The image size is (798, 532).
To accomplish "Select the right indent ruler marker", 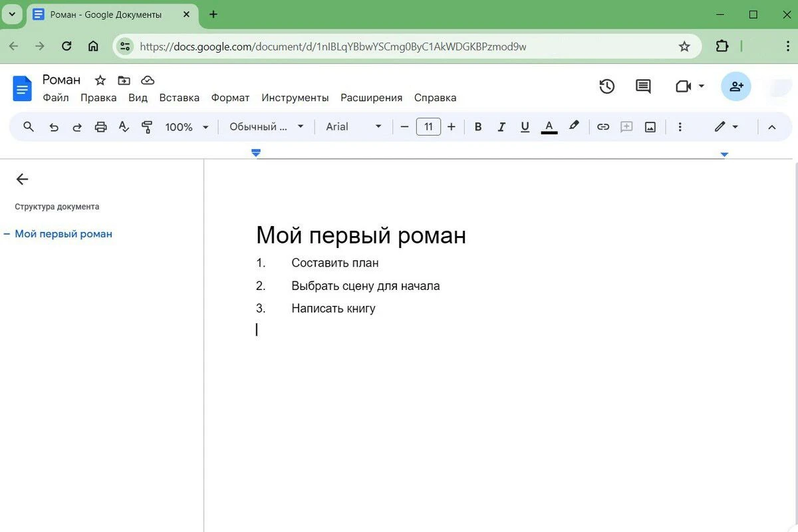I will click(x=724, y=154).
